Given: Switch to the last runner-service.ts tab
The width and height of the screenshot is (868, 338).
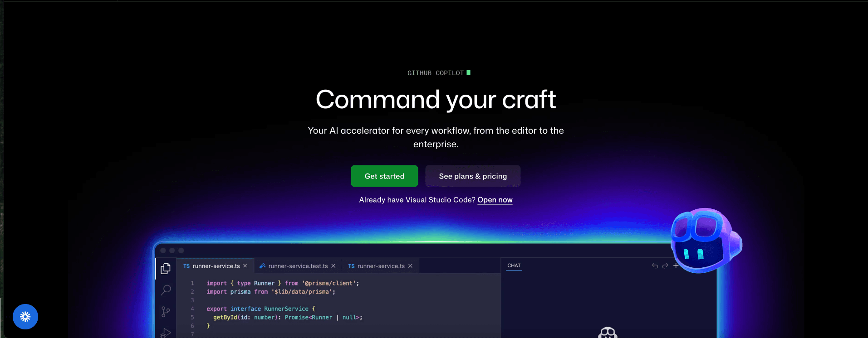Looking at the screenshot, I should pyautogui.click(x=381, y=266).
